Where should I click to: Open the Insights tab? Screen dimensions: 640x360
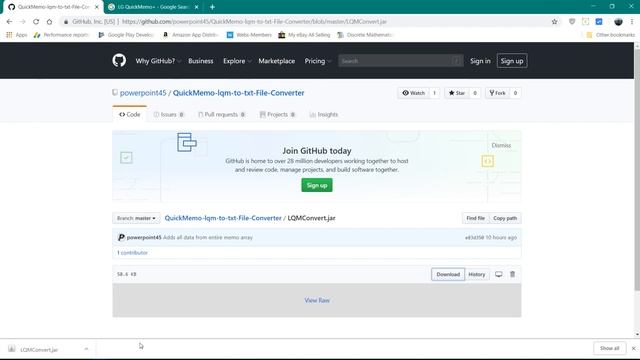pyautogui.click(x=324, y=115)
